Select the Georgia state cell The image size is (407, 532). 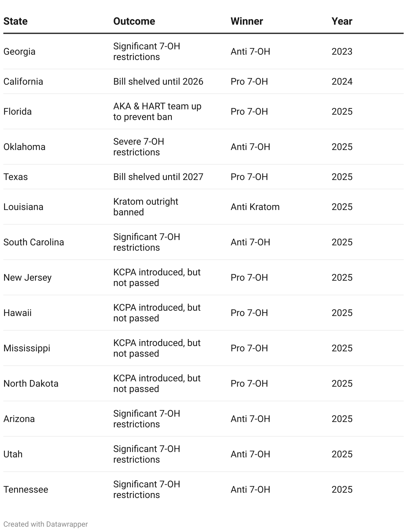coord(19,52)
